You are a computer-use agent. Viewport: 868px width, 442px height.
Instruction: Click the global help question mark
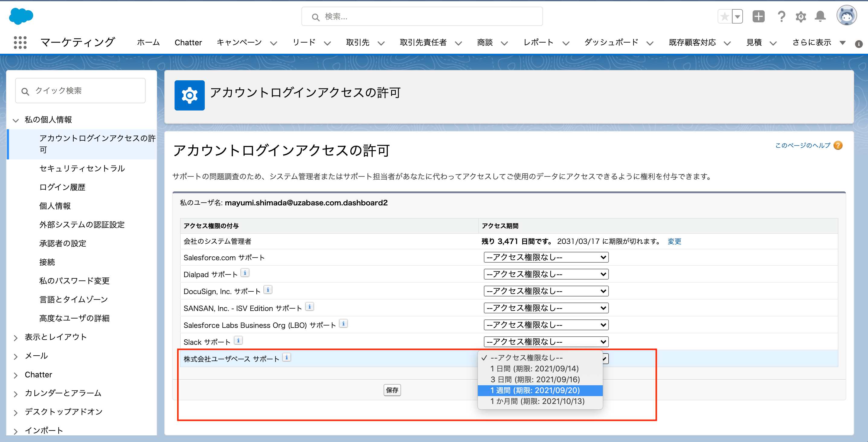[781, 16]
